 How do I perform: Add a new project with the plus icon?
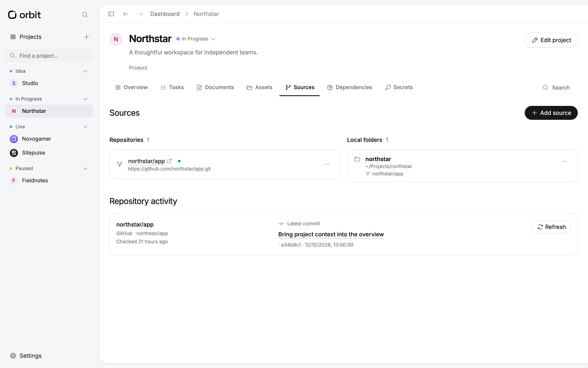pos(87,37)
